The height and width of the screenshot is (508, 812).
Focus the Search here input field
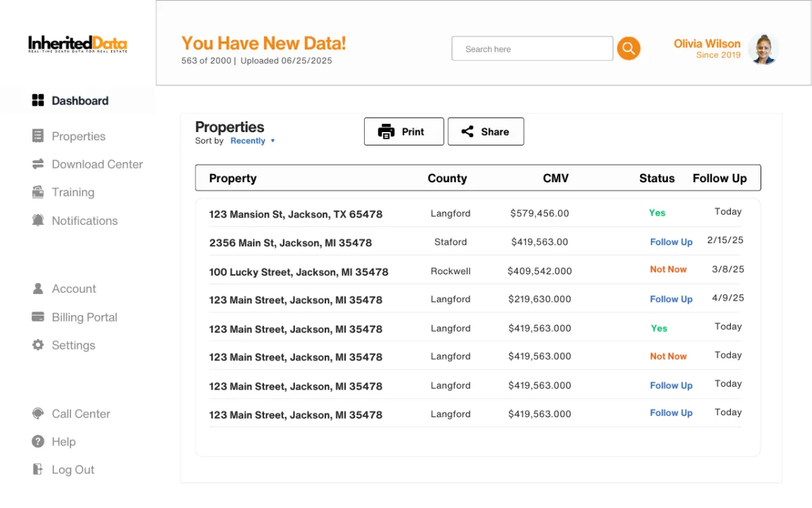pos(532,49)
